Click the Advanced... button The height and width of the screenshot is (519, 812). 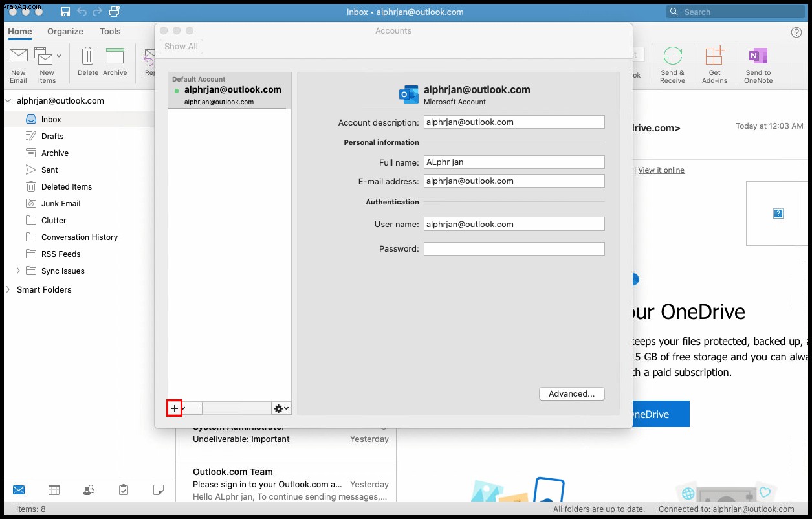[571, 393]
